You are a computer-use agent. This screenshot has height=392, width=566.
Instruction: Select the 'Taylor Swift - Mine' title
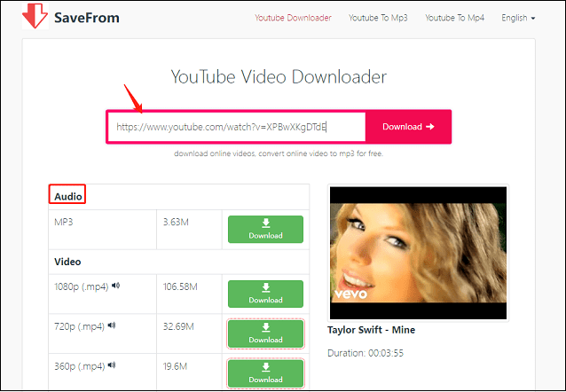pyautogui.click(x=371, y=330)
